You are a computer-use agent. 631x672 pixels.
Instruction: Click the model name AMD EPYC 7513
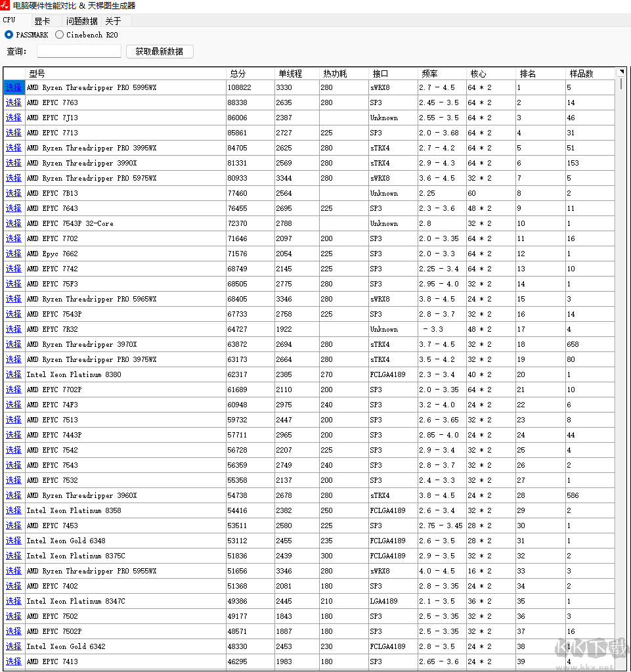[x=53, y=420]
